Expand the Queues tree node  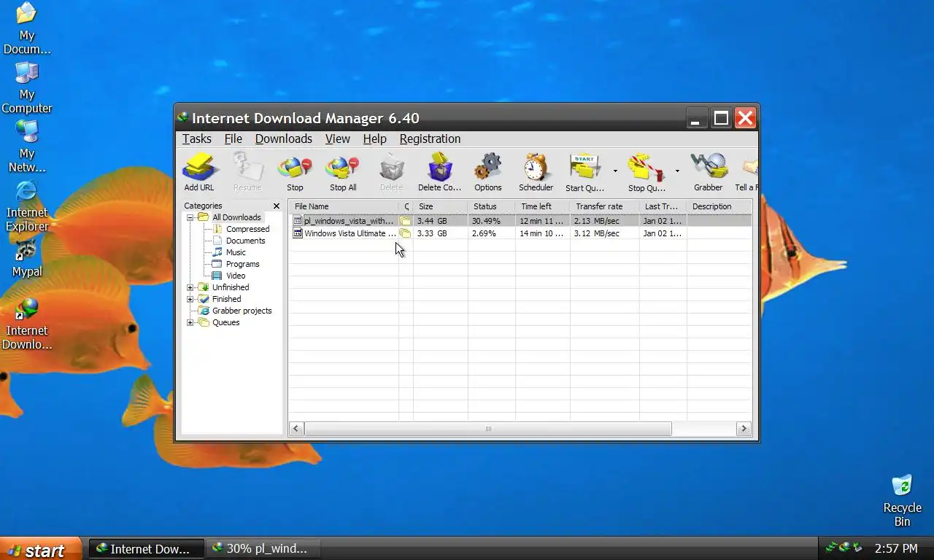tap(190, 322)
